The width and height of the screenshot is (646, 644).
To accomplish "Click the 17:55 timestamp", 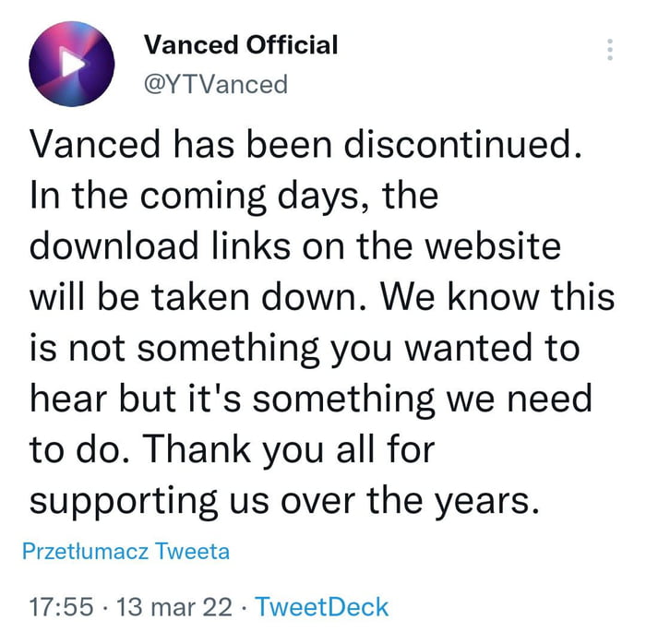I will click(61, 607).
